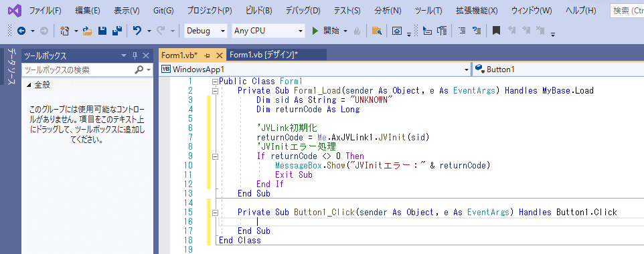Collapse the 全般 toolbox group
The width and height of the screenshot is (644, 254).
click(x=29, y=85)
